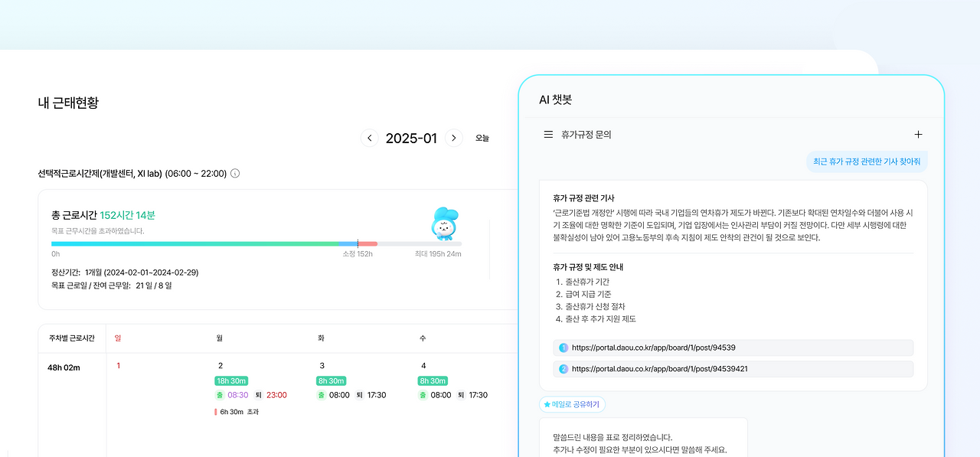Viewport: 980px width, 457px height.
Task: Start a new chat with plus icon
Action: (x=918, y=135)
